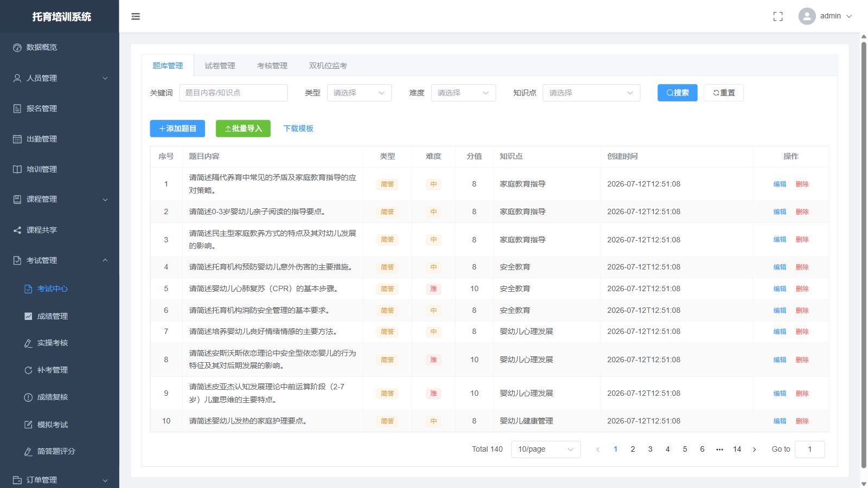Open 数据概览 dashboard icon

pos(17,48)
